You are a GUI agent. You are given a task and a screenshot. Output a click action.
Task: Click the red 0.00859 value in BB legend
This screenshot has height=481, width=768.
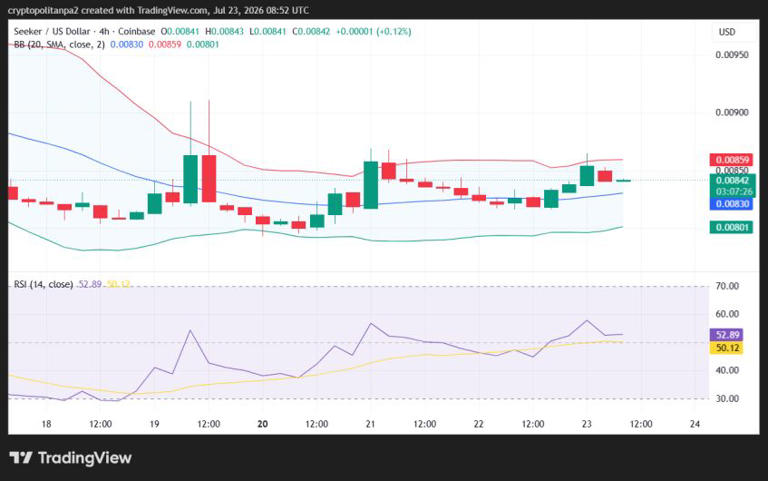click(165, 45)
